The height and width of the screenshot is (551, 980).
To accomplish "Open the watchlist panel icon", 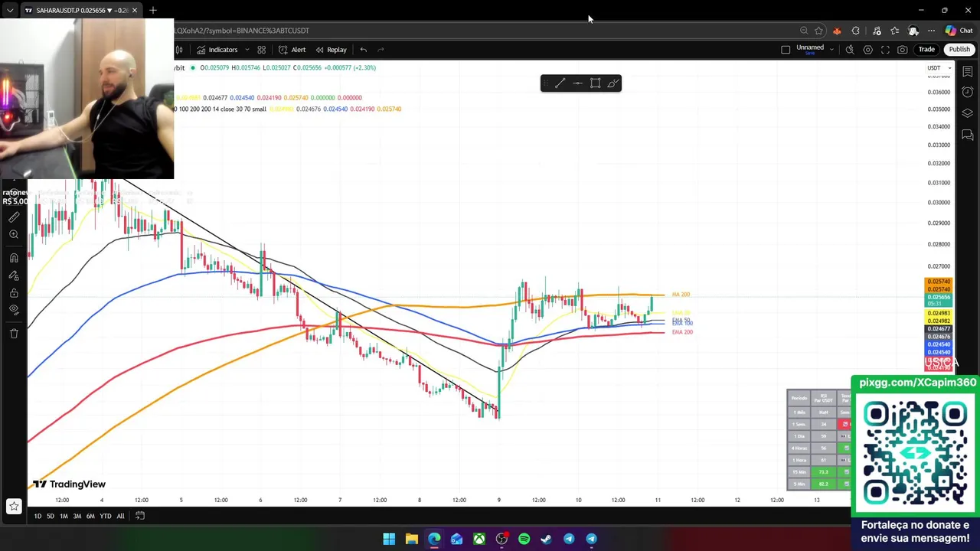I will tap(968, 71).
